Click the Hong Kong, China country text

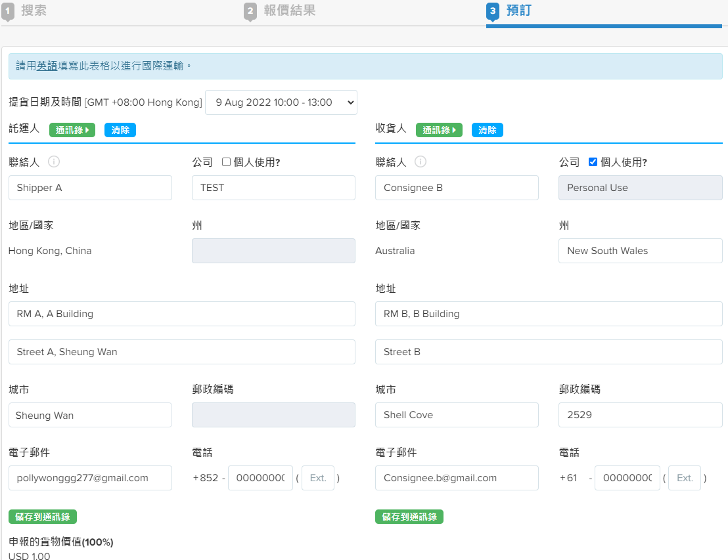click(50, 251)
